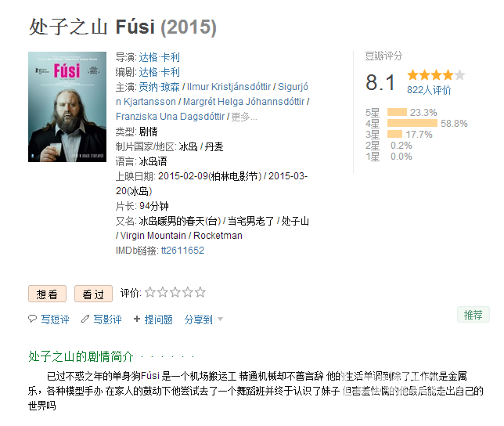Open actor 贡纳·琼森 page

pos(159,87)
